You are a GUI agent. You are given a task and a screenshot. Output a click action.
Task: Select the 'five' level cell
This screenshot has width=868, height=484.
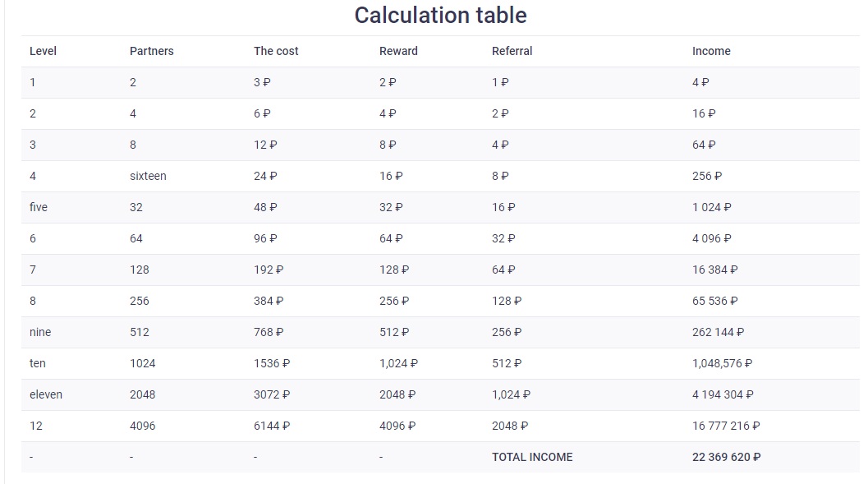(x=39, y=207)
